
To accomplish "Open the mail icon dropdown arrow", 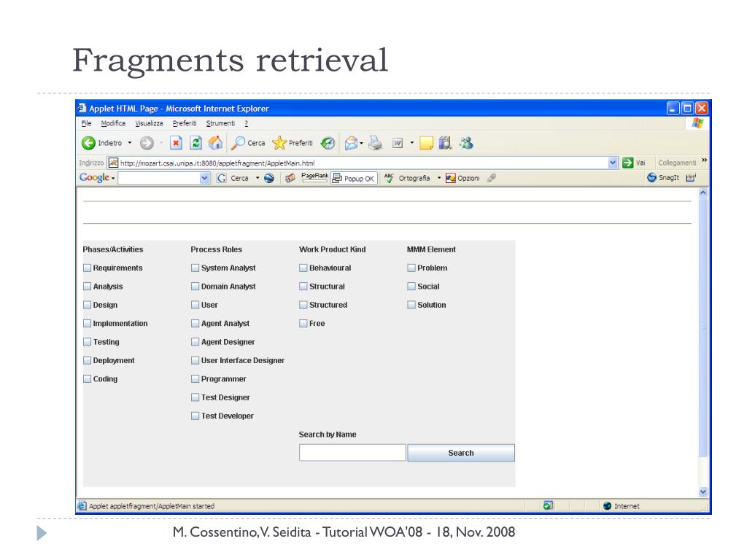I will pyautogui.click(x=362, y=143).
